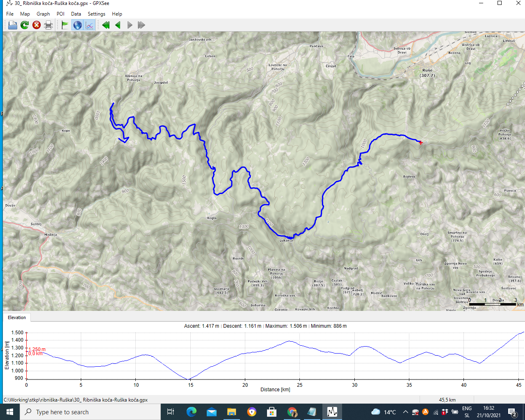Open the Help menu
Screen dimensions: 525x420
117,14
